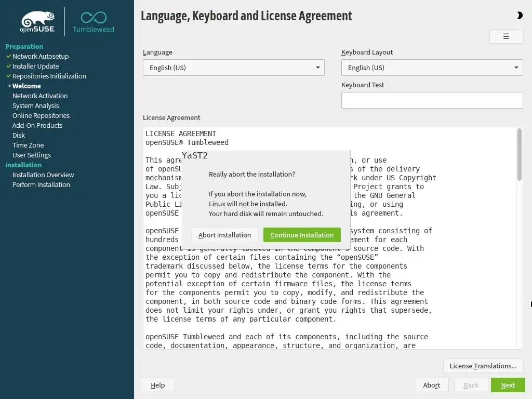The image size is (532, 399).
Task: Click the Keyboard Test label
Action: point(363,85)
